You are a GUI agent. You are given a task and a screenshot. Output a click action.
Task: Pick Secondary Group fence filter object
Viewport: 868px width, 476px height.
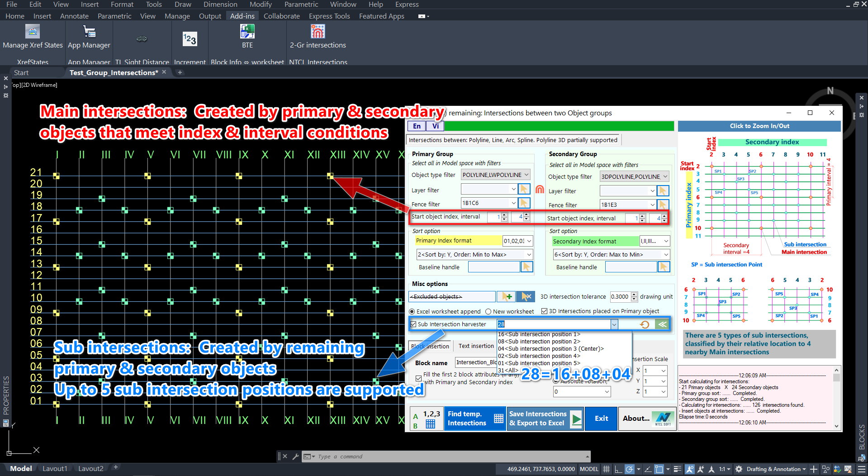click(x=663, y=205)
